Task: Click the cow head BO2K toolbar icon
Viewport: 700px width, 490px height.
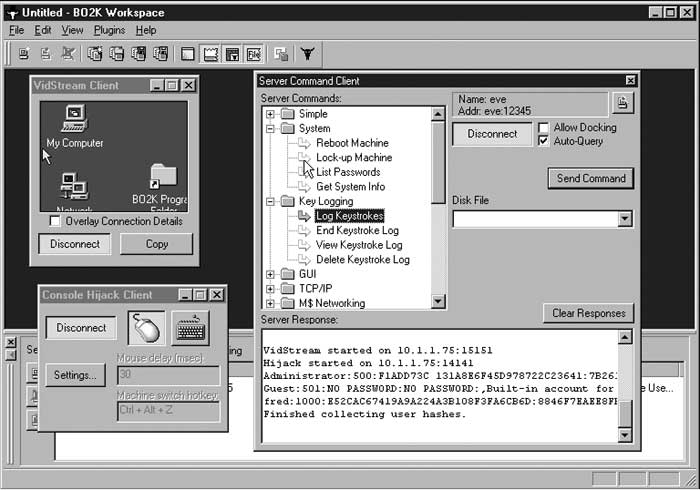Action: (x=308, y=54)
